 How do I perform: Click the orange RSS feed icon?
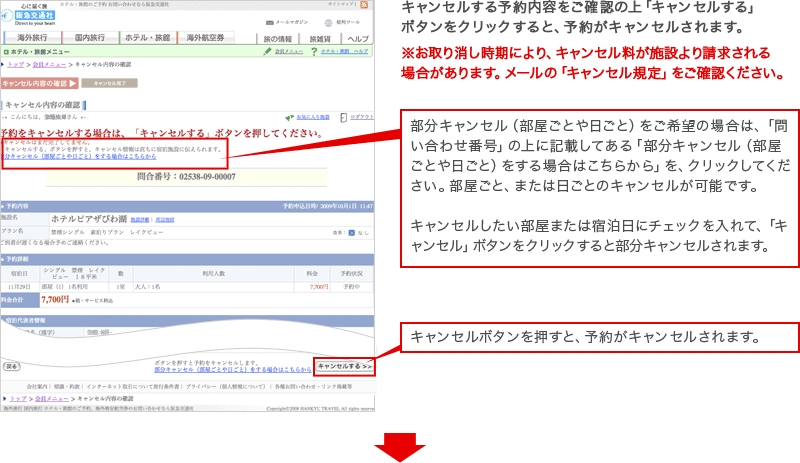tap(364, 5)
